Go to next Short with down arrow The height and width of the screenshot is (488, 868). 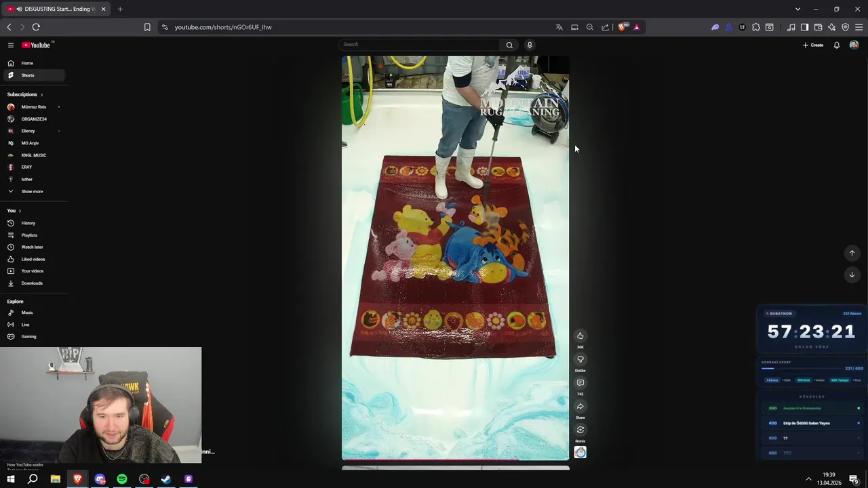point(852,274)
